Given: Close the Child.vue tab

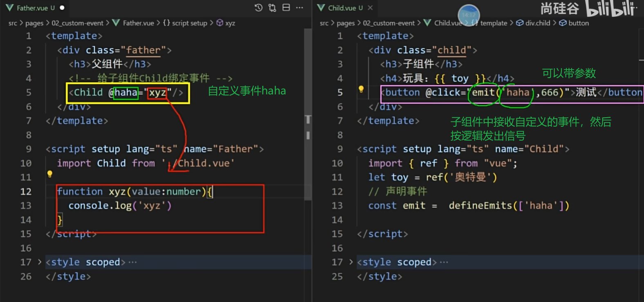Looking at the screenshot, I should (x=370, y=8).
